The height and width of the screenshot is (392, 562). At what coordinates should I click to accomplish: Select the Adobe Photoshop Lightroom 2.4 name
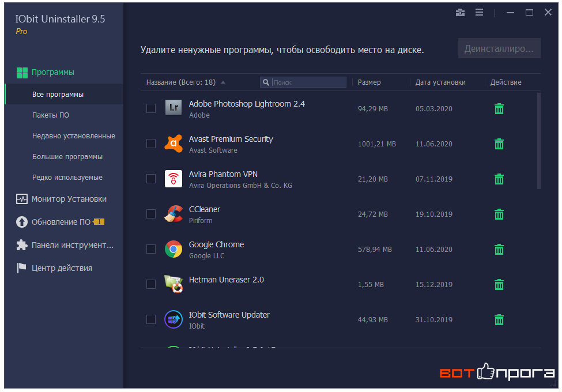(247, 104)
